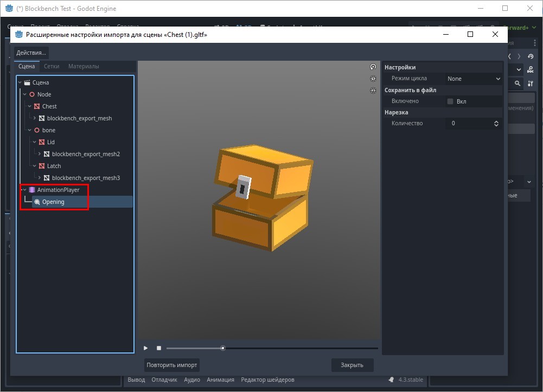Click the 4.3.stable version label
Screen dimensions: 543x392
click(x=411, y=380)
